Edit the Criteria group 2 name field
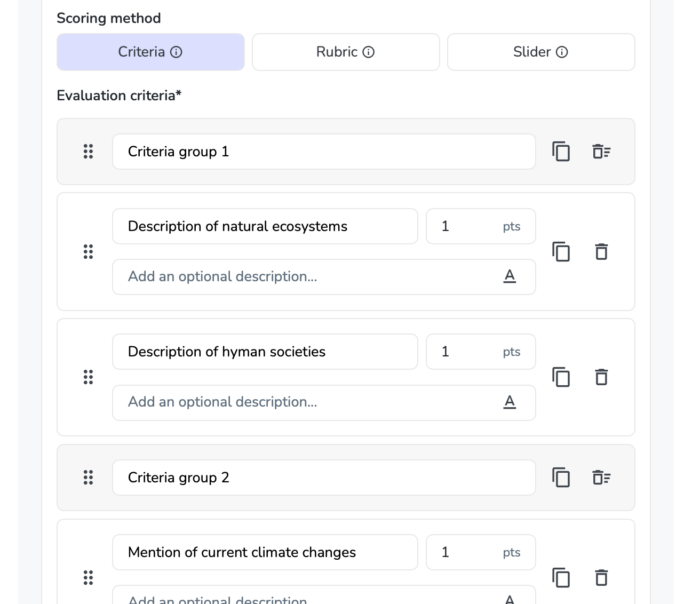 coord(324,478)
